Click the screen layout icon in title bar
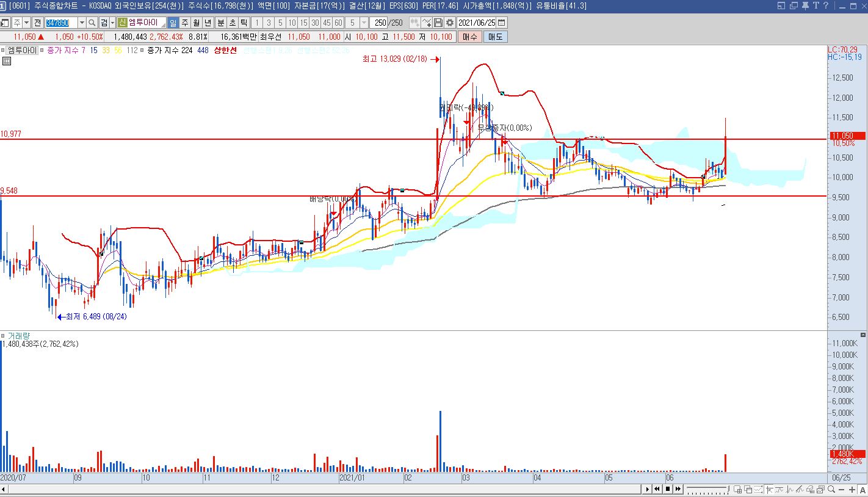This screenshot has height=497, width=868. (x=781, y=5)
